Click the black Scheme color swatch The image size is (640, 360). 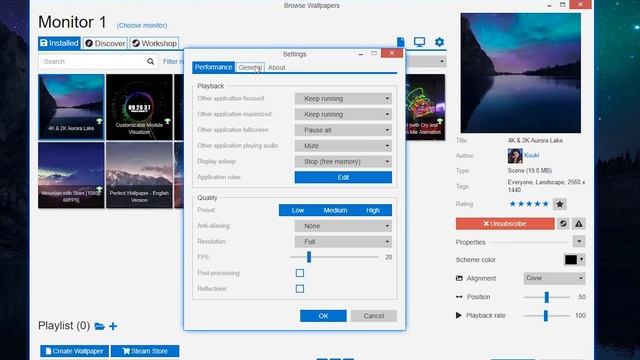click(571, 260)
